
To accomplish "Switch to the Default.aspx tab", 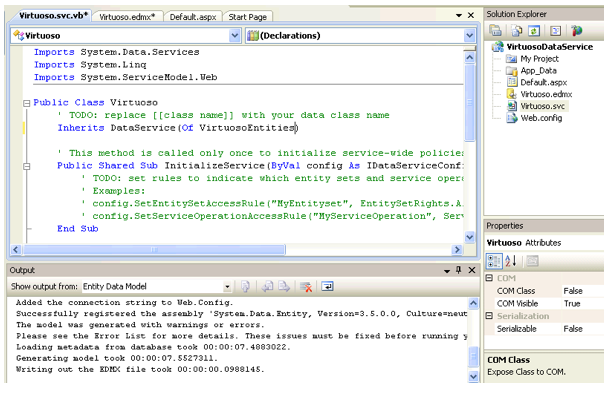I will pyautogui.click(x=192, y=17).
